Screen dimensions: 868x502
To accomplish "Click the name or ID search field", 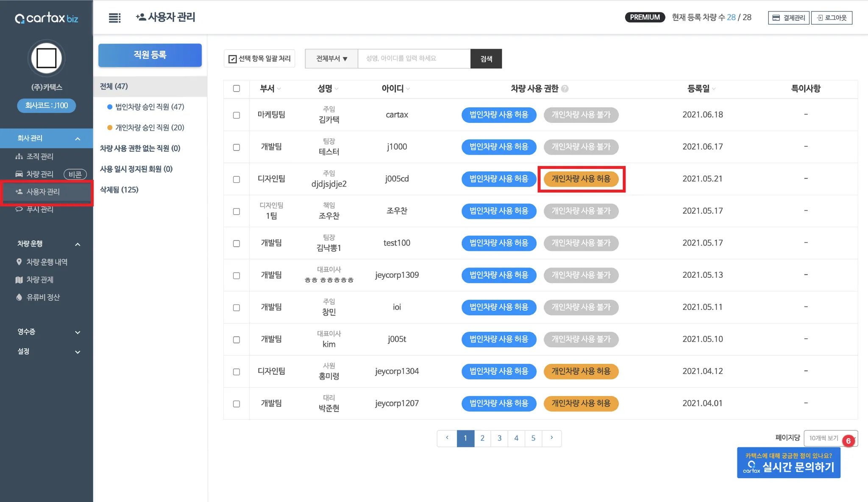I will coord(414,59).
